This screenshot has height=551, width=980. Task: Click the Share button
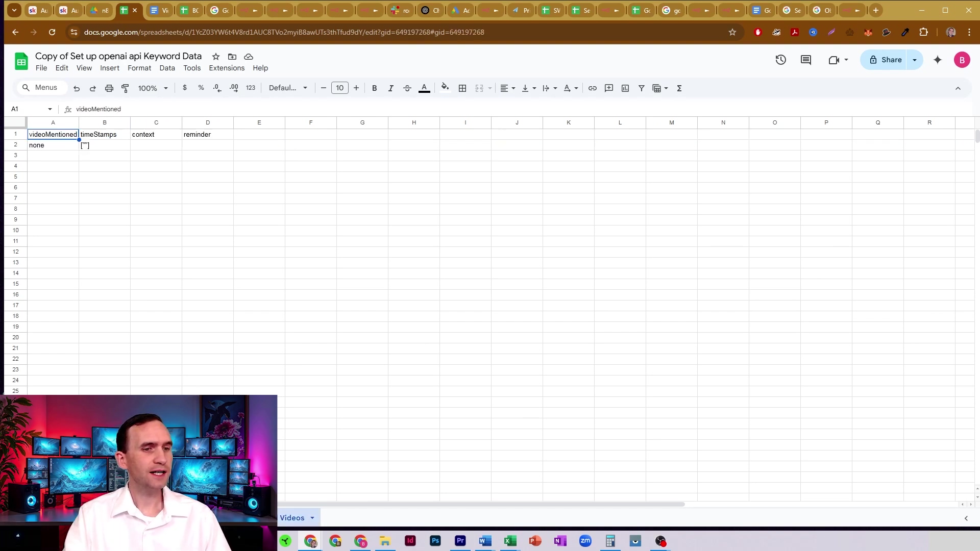[x=886, y=60]
